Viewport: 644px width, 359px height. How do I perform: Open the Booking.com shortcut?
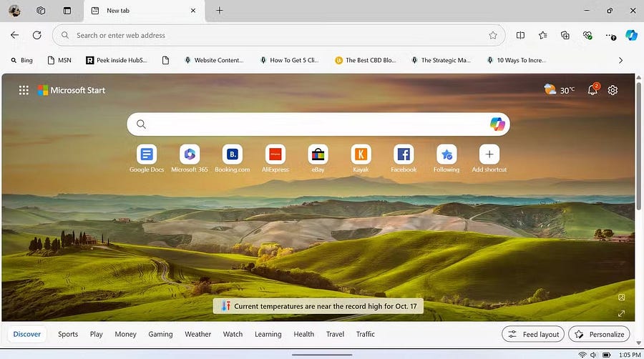[x=232, y=154]
